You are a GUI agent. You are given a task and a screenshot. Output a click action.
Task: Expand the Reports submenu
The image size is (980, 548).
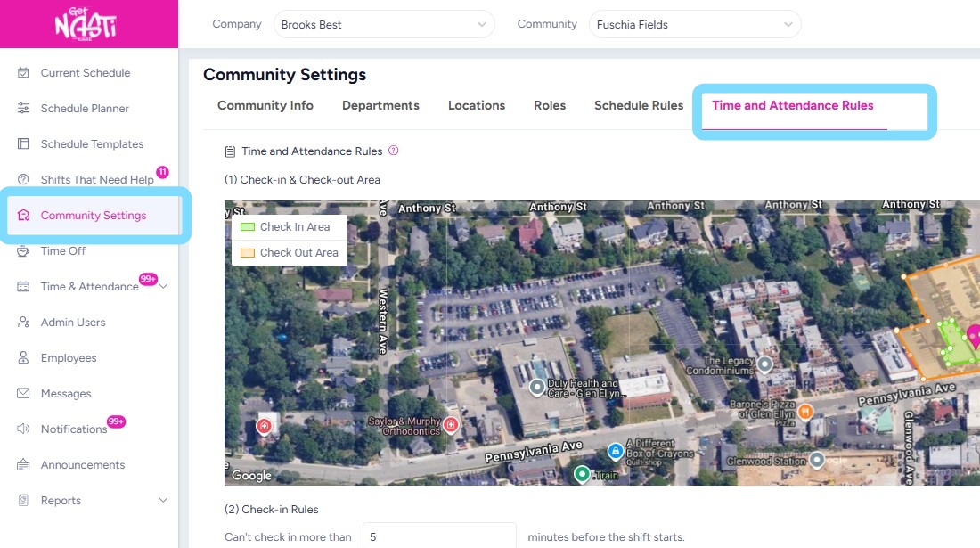[163, 500]
